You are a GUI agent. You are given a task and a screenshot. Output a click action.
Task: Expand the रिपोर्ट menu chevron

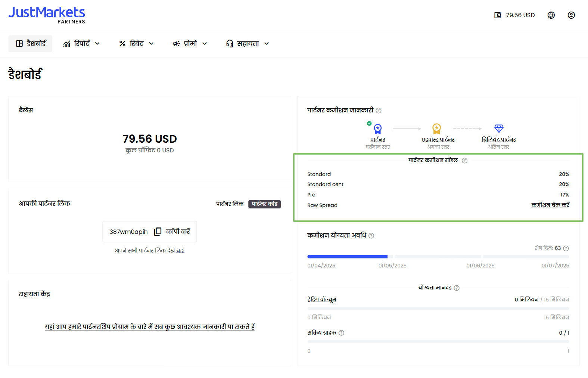point(97,44)
